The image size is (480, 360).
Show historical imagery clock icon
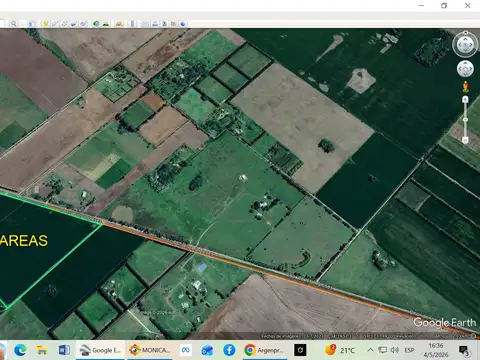point(96,24)
